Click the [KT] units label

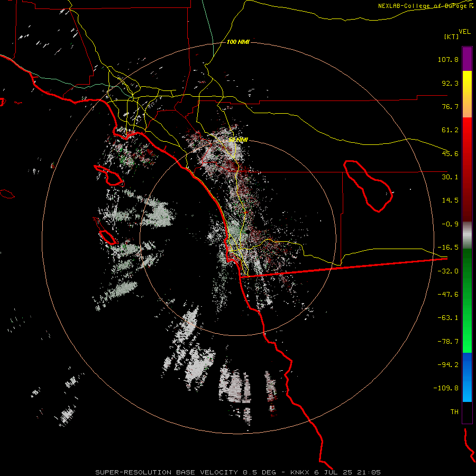tap(452, 36)
